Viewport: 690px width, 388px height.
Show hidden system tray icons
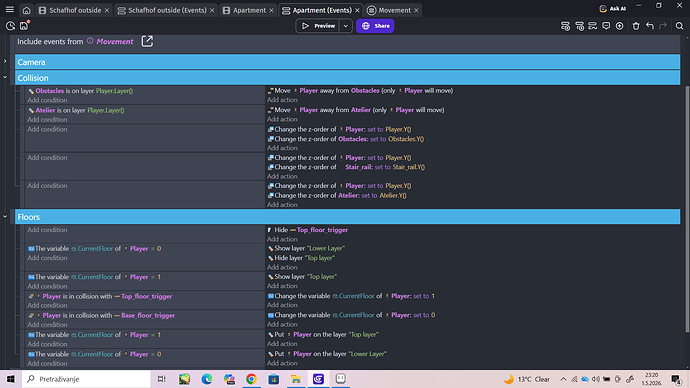(x=563, y=379)
